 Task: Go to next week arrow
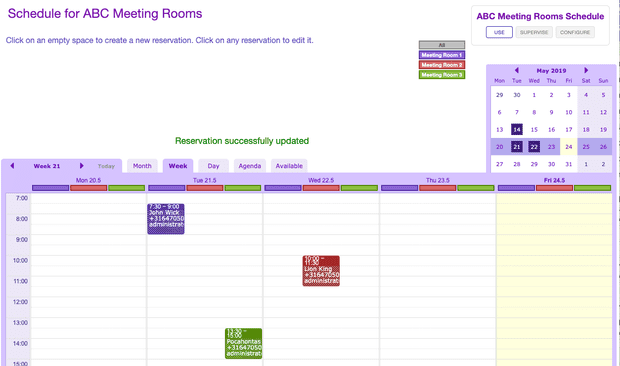[x=81, y=166]
